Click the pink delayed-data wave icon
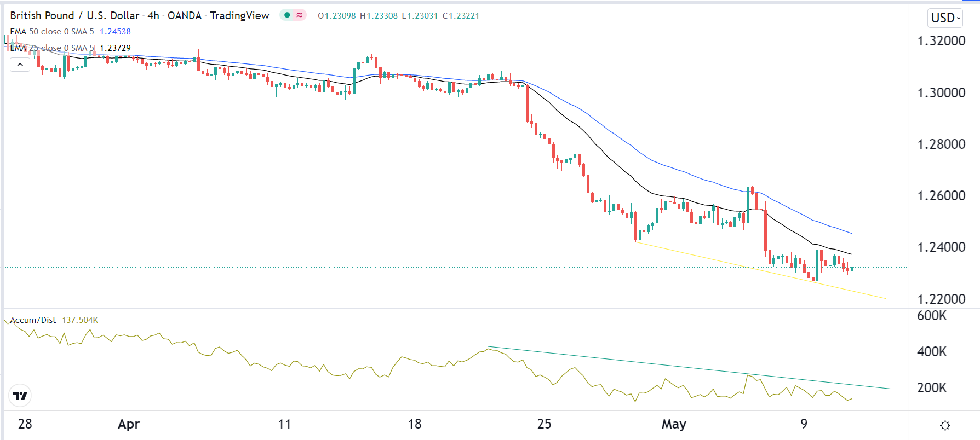980x440 pixels. click(x=300, y=15)
